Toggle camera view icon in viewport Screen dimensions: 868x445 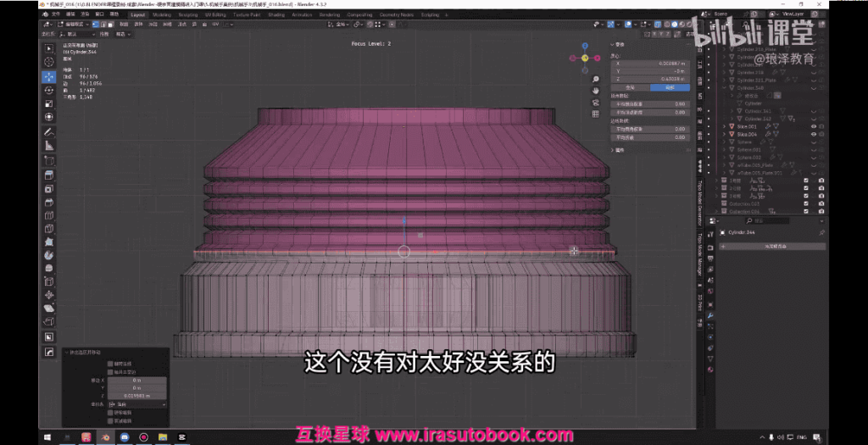[x=596, y=102]
